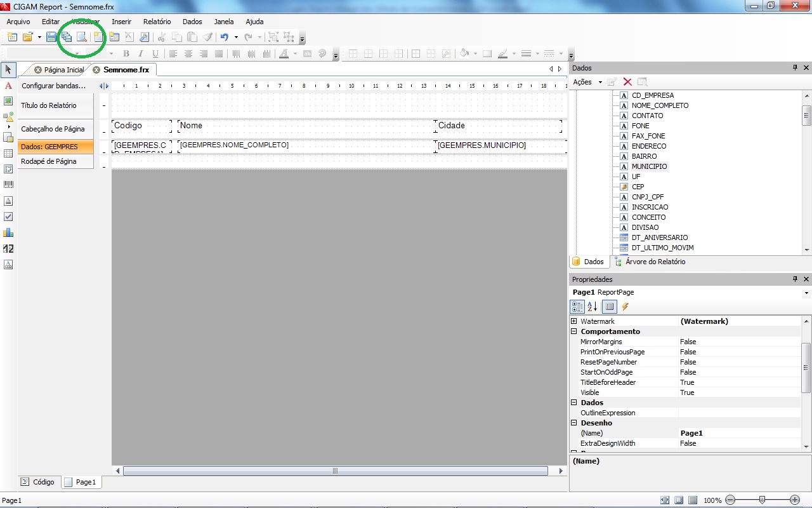
Task: Collapse the Desenho category
Action: tap(574, 423)
